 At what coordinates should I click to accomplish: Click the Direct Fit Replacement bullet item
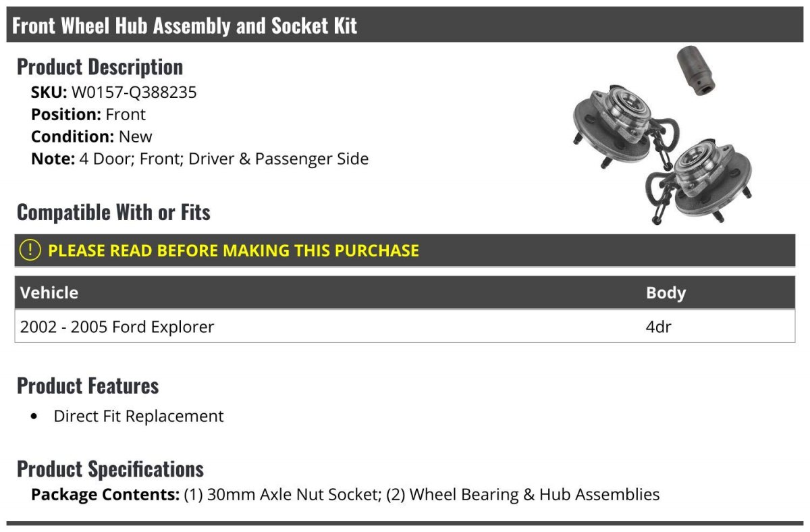click(138, 416)
